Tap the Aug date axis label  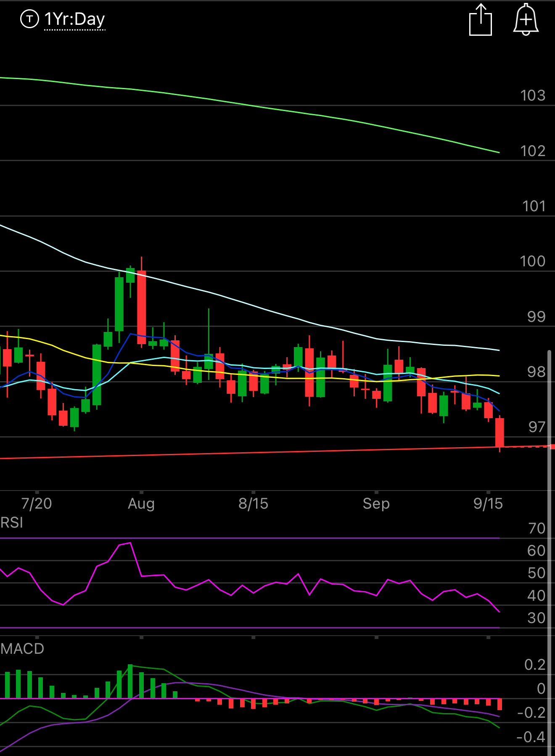[141, 504]
